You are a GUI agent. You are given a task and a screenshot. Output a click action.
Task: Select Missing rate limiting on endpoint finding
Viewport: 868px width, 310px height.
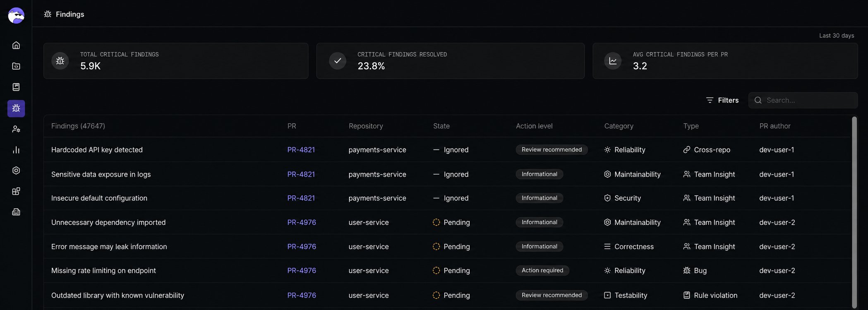(x=103, y=271)
